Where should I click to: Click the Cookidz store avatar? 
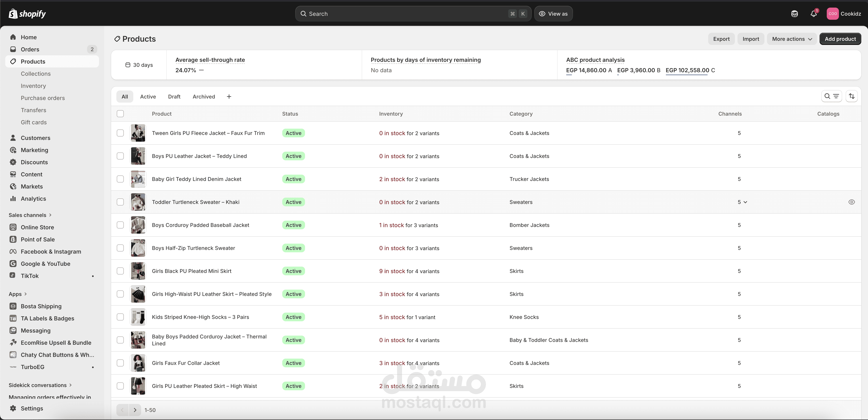click(x=833, y=14)
